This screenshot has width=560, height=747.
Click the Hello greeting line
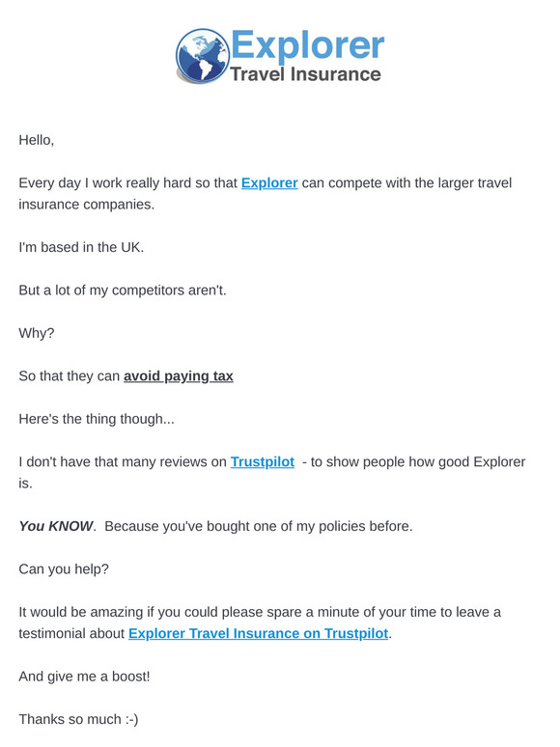37,140
